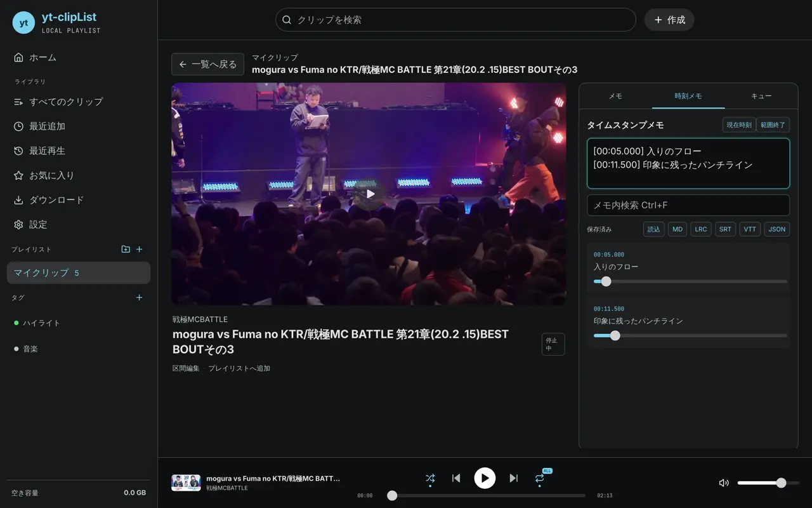Click the 戦極MCBATTLE channel name under video
Screen dimensions: 812x508
click(200, 319)
